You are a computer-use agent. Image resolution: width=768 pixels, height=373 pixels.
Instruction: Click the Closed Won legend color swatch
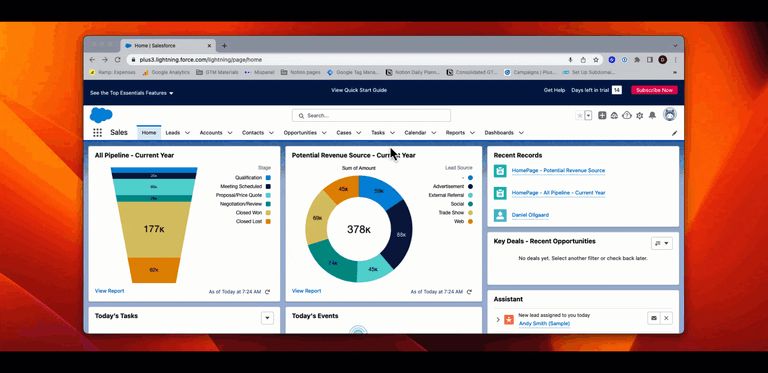click(268, 213)
